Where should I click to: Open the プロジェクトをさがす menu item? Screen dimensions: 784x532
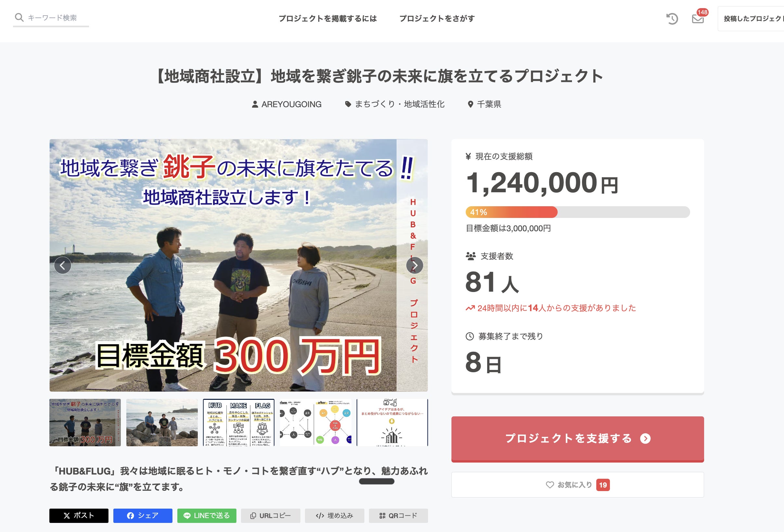click(437, 19)
